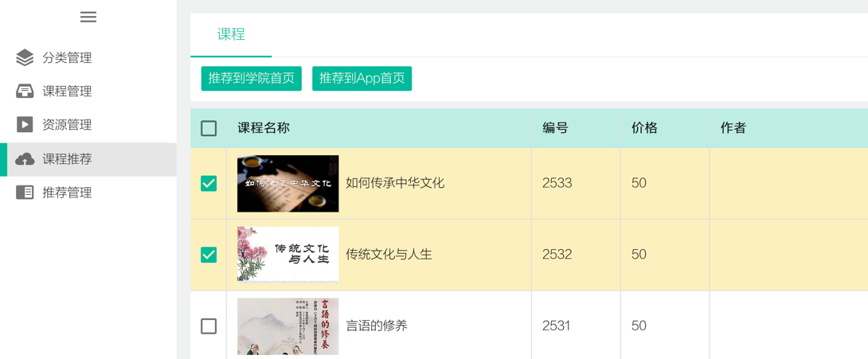The width and height of the screenshot is (868, 359).
Task: Uncheck the 传统文化与人生 course checkbox
Action: (x=209, y=255)
